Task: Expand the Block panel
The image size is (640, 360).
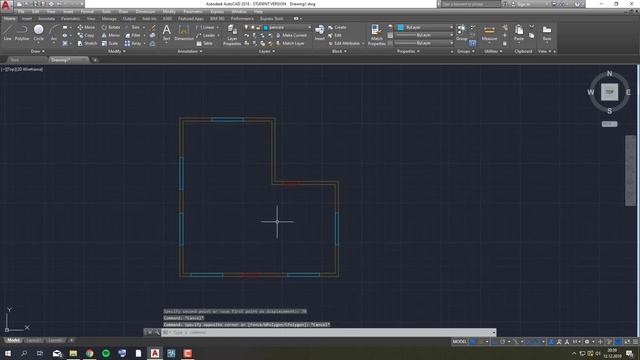Action: point(339,51)
